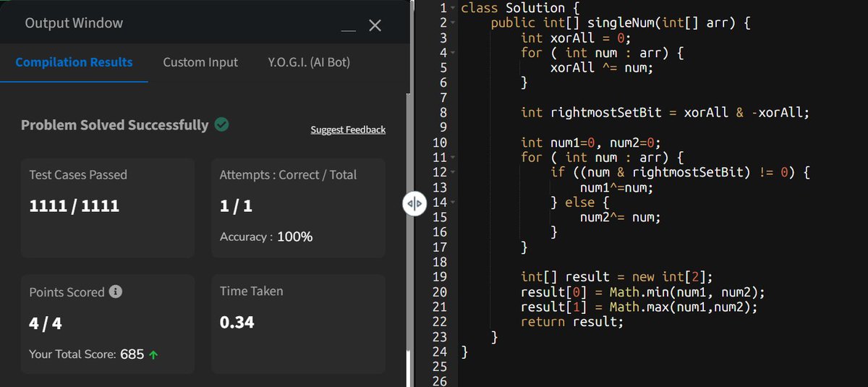The width and height of the screenshot is (868, 387).
Task: Click the 'return result;' statement
Action: [572, 321]
